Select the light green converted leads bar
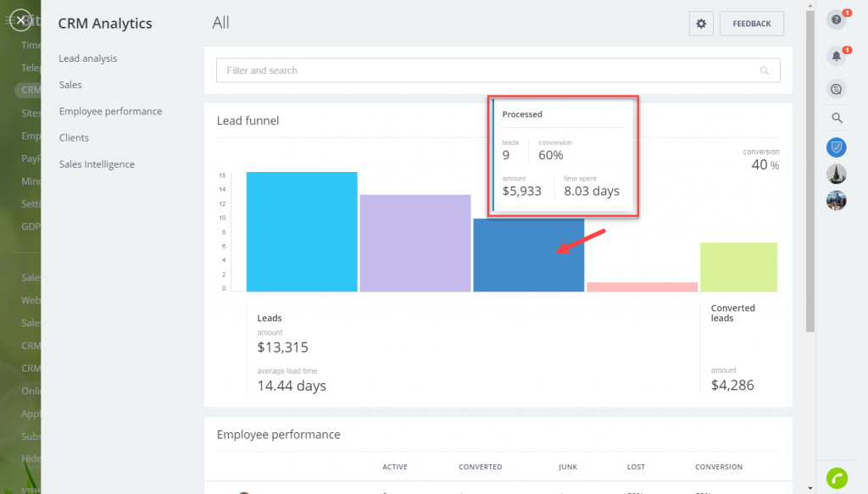This screenshot has width=868, height=494. (738, 267)
